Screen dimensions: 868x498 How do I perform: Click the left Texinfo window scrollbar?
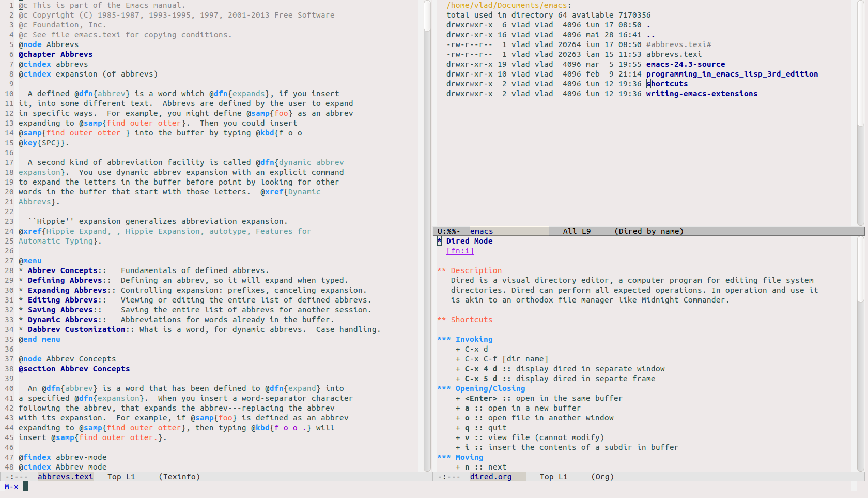(427, 235)
